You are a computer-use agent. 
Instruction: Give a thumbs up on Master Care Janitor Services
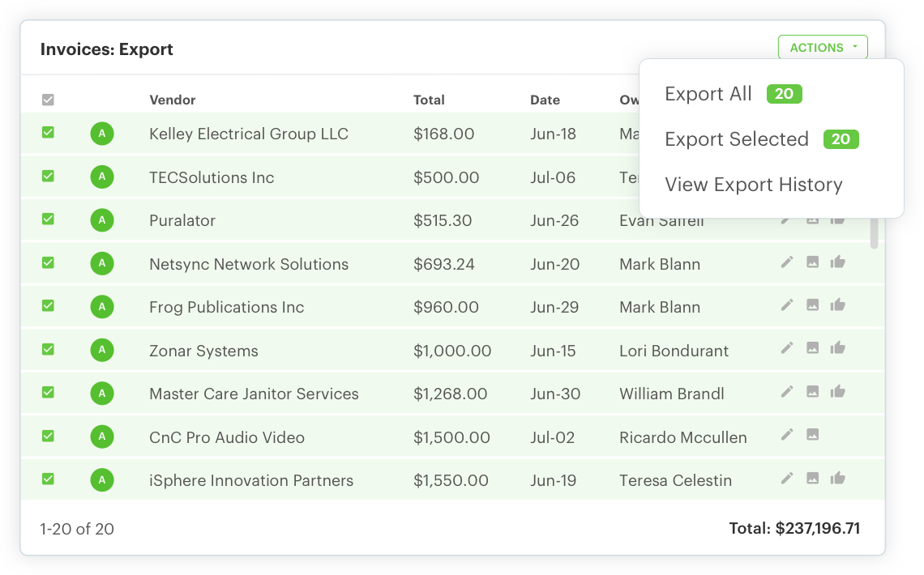pos(838,394)
